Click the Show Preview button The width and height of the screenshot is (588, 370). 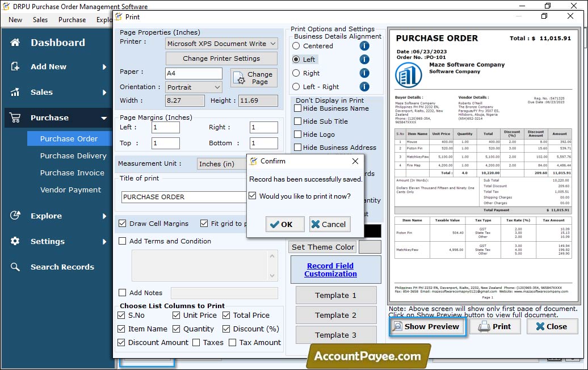[427, 326]
